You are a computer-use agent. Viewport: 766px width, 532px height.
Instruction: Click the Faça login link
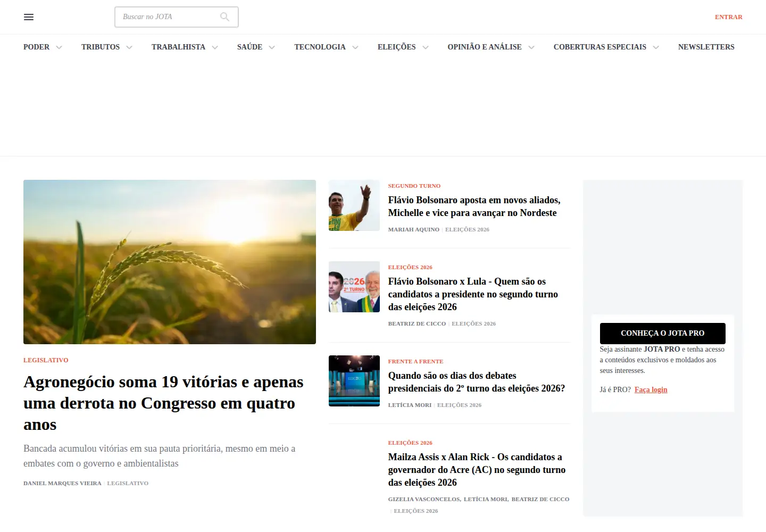tap(651, 389)
